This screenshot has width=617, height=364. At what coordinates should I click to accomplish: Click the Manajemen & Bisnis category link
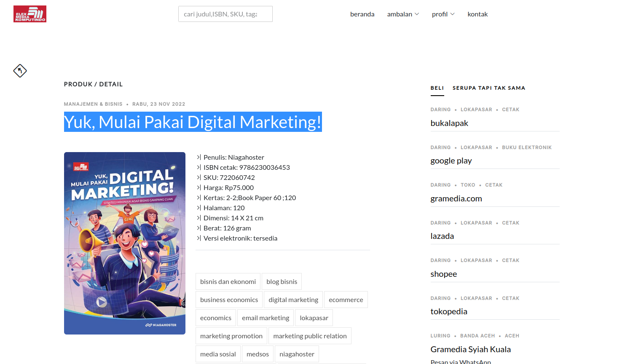[93, 104]
